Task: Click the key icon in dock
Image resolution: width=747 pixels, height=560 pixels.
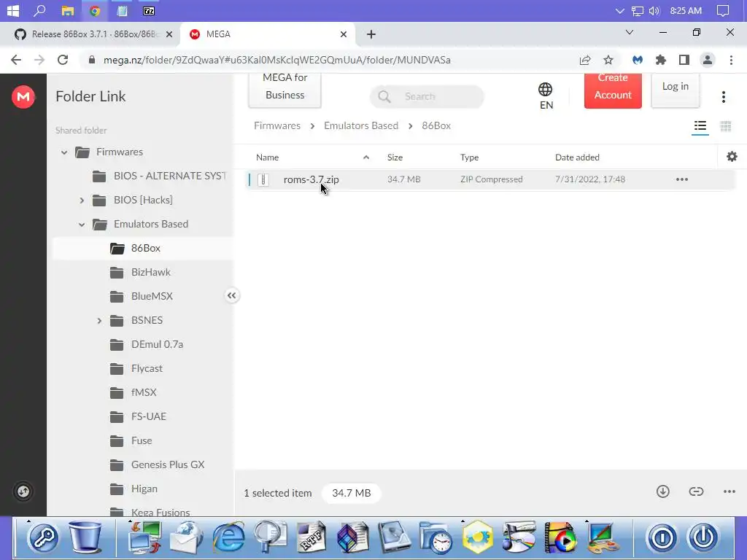Action: (x=43, y=538)
